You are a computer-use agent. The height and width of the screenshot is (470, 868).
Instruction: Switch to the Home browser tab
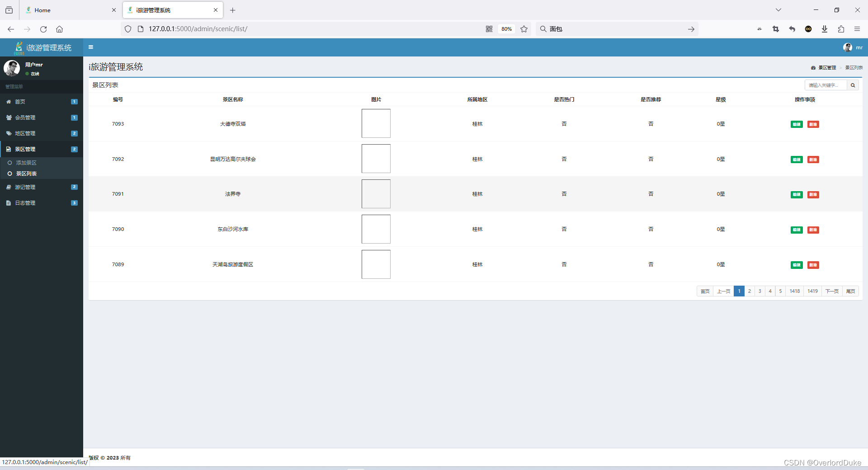click(x=70, y=10)
